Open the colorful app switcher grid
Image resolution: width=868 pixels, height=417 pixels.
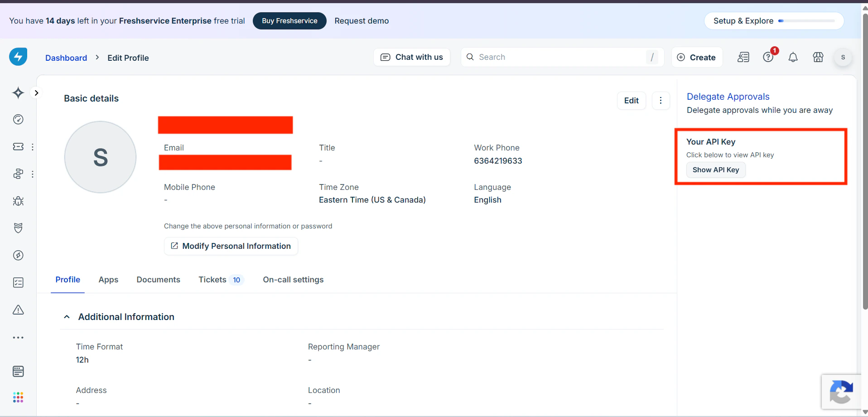[18, 398]
